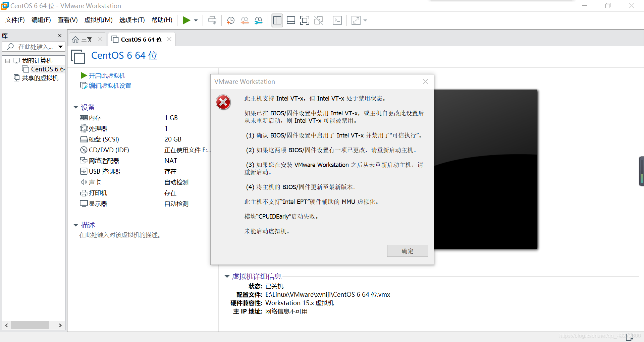Open the snapshot manager toolbar icon

click(258, 20)
